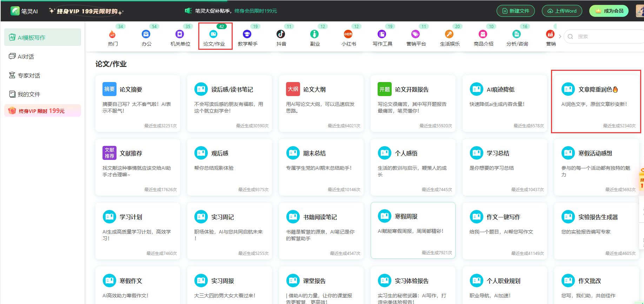Open the 作文一键写作 template card
Viewport: 644px width, 304px height.
coord(505,231)
